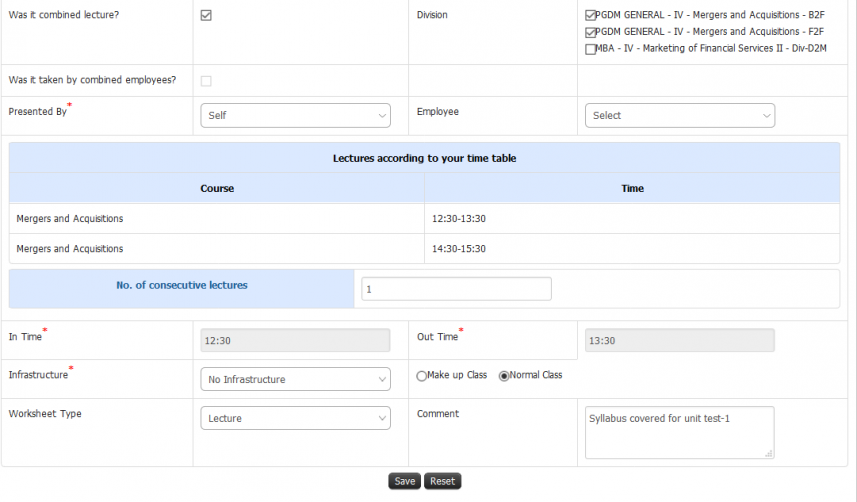Reset the form fields
Screen dimensions: 857x502
(x=442, y=481)
